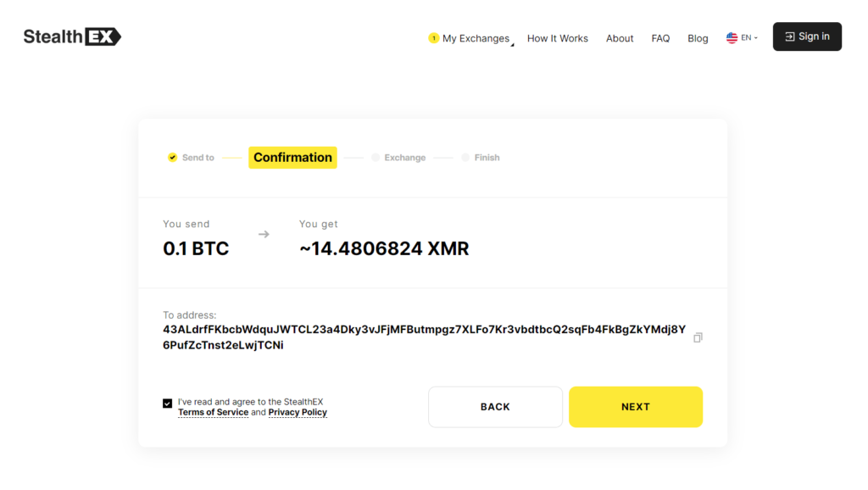
Task: Copy the XMR recipient address icon
Action: click(x=698, y=337)
